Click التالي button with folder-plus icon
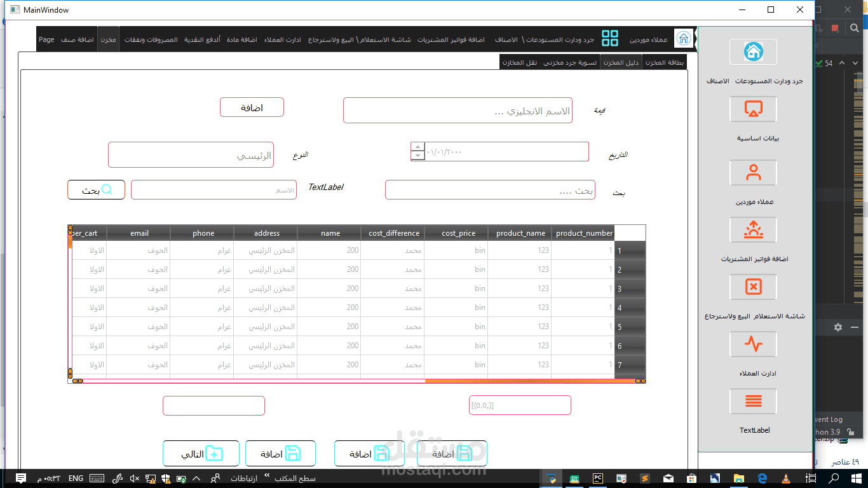The width and height of the screenshot is (868, 488). tap(201, 454)
